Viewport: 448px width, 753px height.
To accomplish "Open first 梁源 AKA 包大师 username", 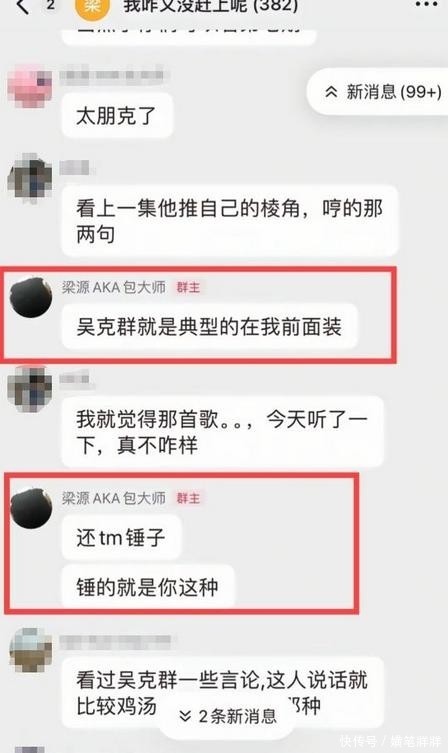I will point(113,287).
